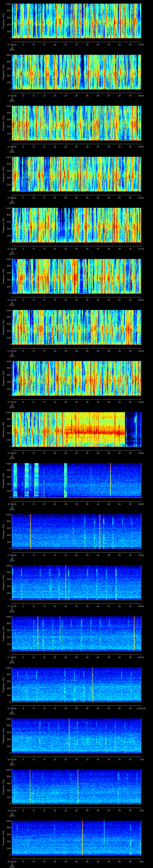
Task: Select the spectrogram panel starting at 21:46:00
Action: (x=76, y=21)
